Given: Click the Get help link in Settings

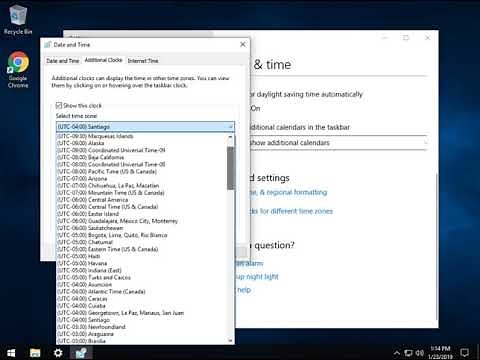Looking at the screenshot, I should pos(243,290).
